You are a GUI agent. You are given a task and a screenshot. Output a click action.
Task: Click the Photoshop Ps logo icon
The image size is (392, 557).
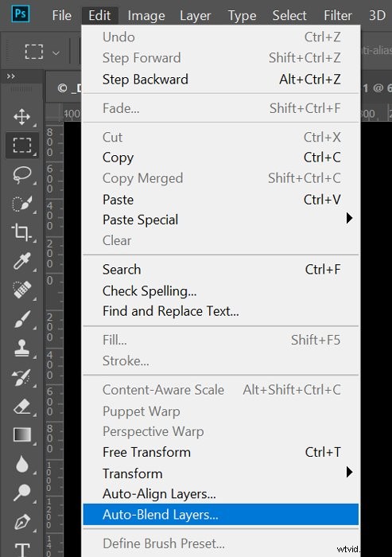coord(20,14)
